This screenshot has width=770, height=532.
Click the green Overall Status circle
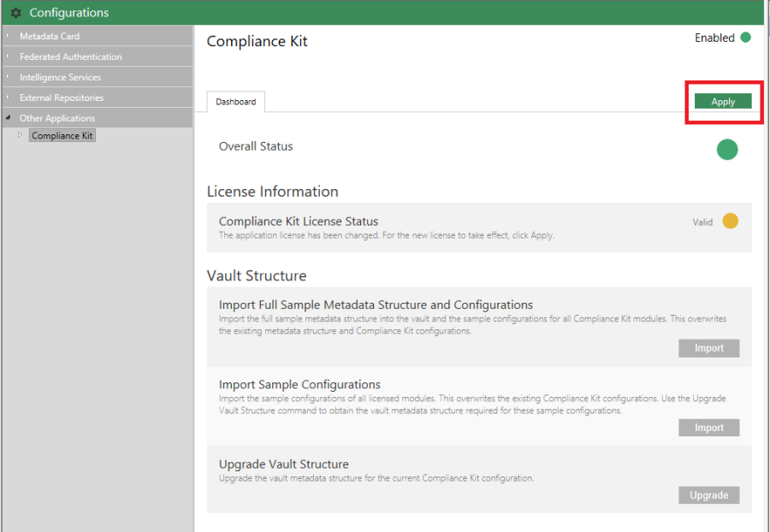[727, 150]
